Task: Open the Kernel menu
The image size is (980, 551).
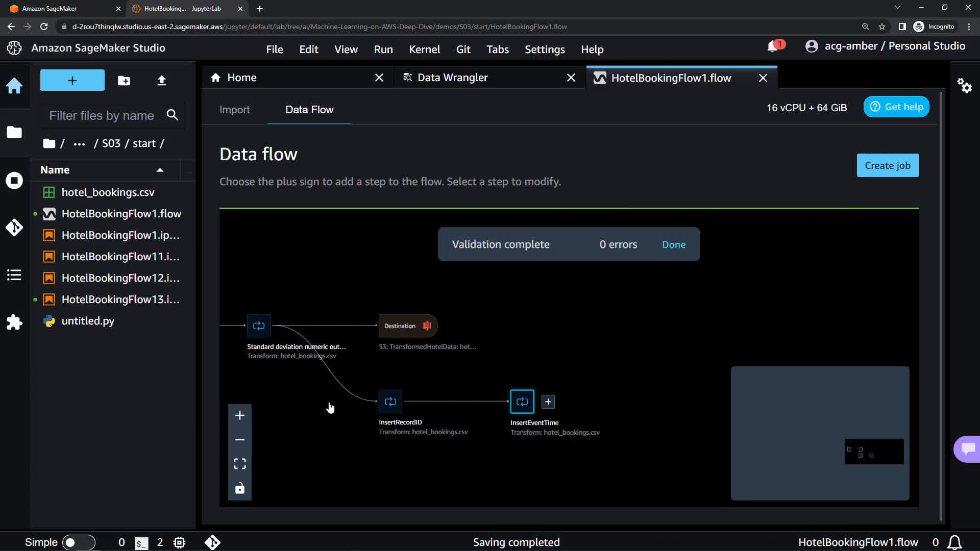Action: [x=424, y=49]
